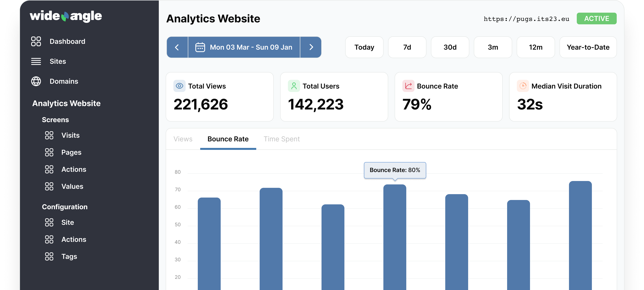Click the Bounce Rate chart icon
644x290 pixels.
(x=409, y=86)
